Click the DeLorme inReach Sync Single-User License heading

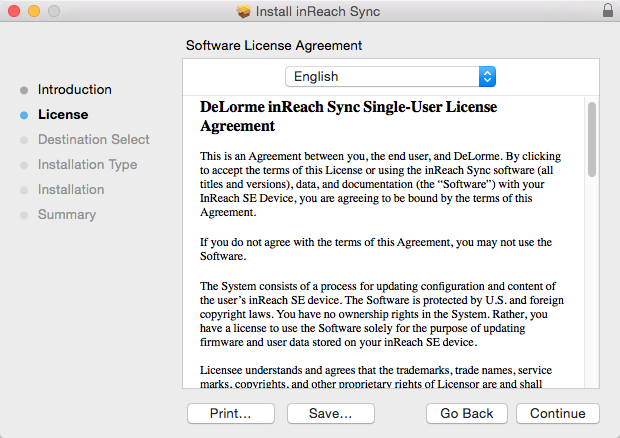[348, 116]
